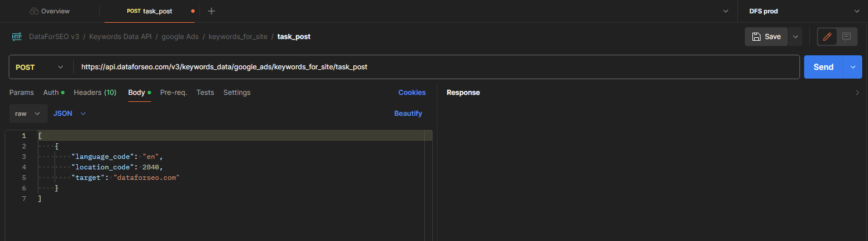Send the request

coord(823,67)
